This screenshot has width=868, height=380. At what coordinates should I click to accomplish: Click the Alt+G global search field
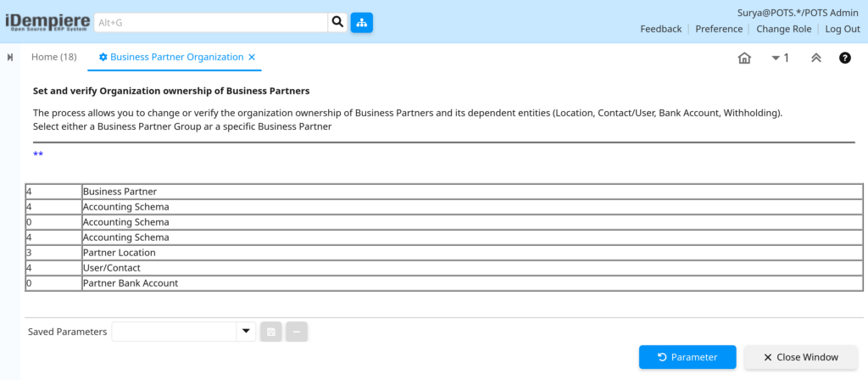click(x=211, y=23)
